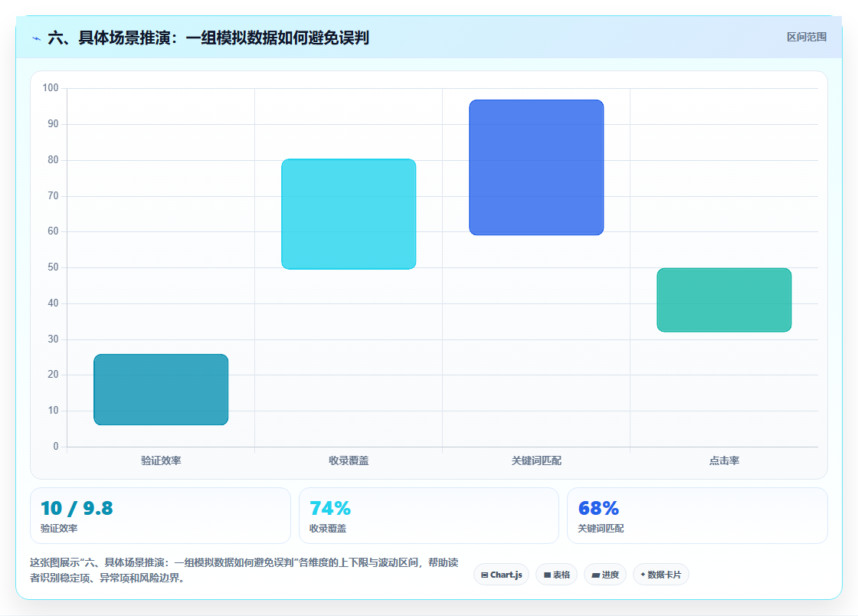Click the chart description paragraph
The image size is (858, 616).
click(244, 570)
